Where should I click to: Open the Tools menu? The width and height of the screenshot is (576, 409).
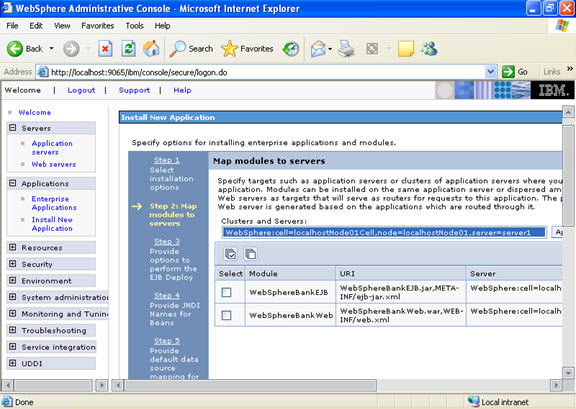134,26
